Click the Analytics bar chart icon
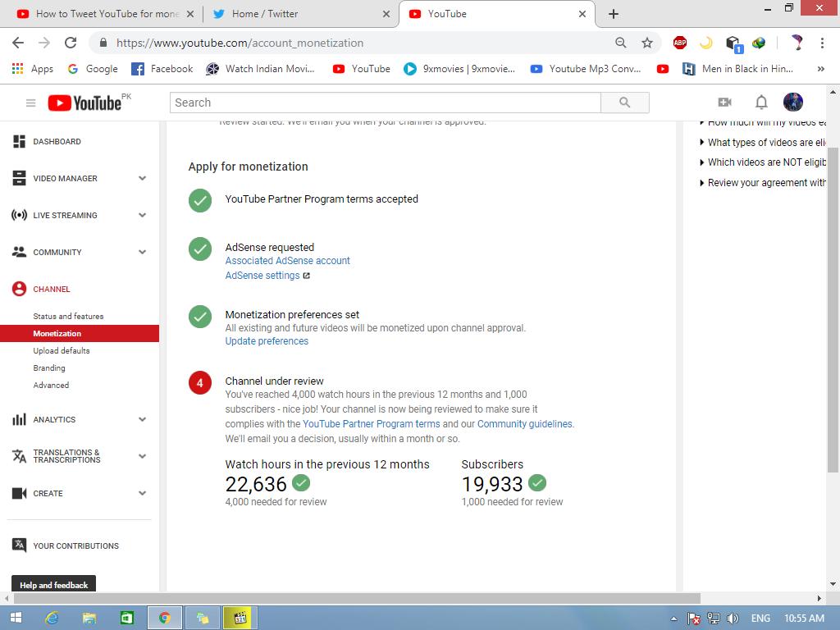This screenshot has width=840, height=630. pos(20,419)
